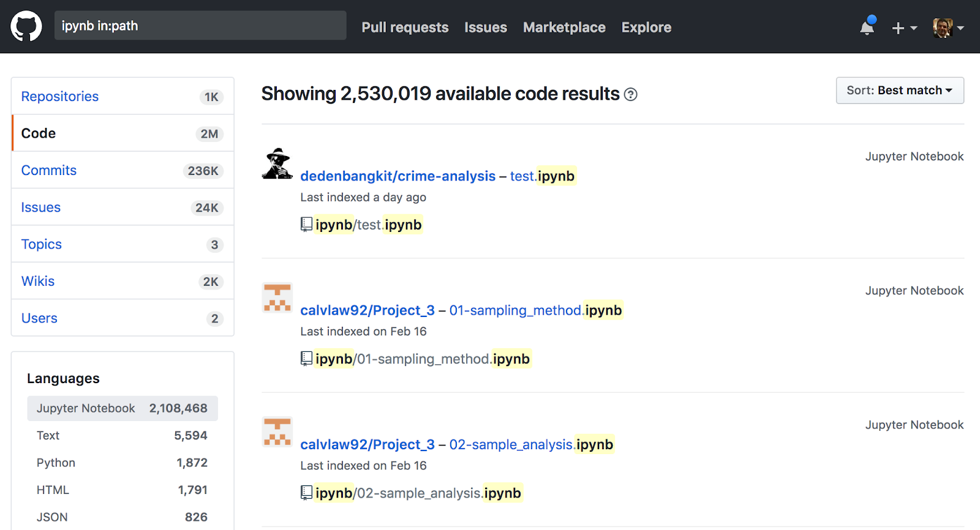Screen dimensions: 980x530
Task: Open calvlaw92 avatar beside 02-sample_analysis
Action: [277, 431]
